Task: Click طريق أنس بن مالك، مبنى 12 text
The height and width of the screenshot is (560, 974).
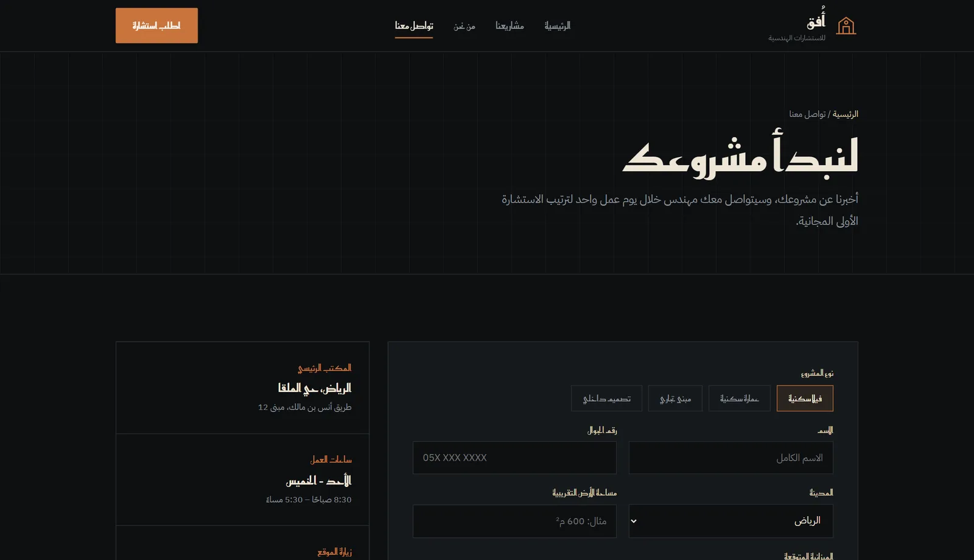Action: pyautogui.click(x=304, y=407)
